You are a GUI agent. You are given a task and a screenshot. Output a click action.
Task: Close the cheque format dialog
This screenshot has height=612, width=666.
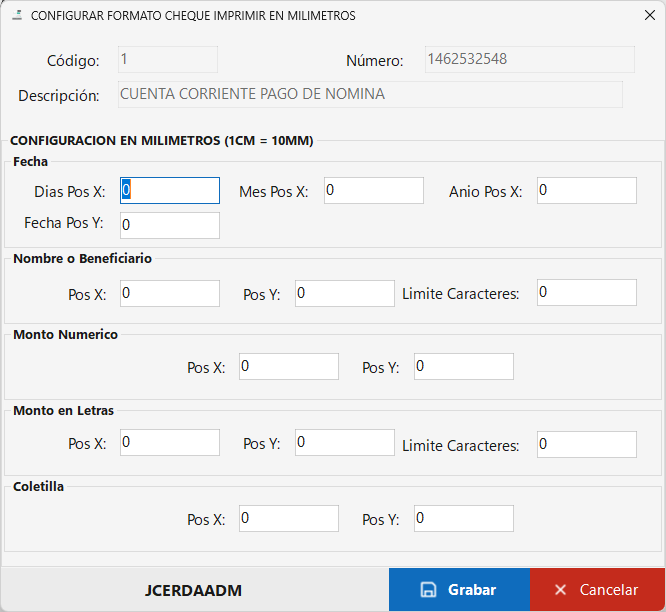649,15
